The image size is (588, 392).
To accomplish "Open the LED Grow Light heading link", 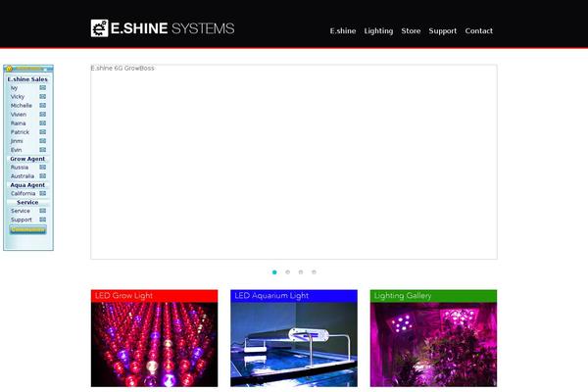I will [123, 296].
